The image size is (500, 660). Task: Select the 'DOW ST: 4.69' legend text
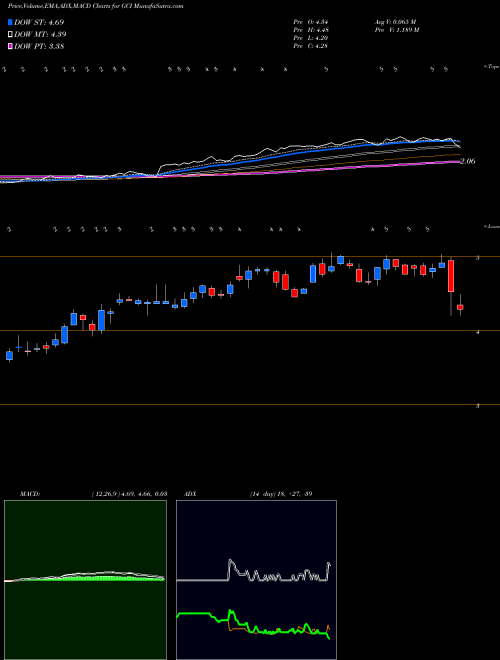(x=39, y=23)
